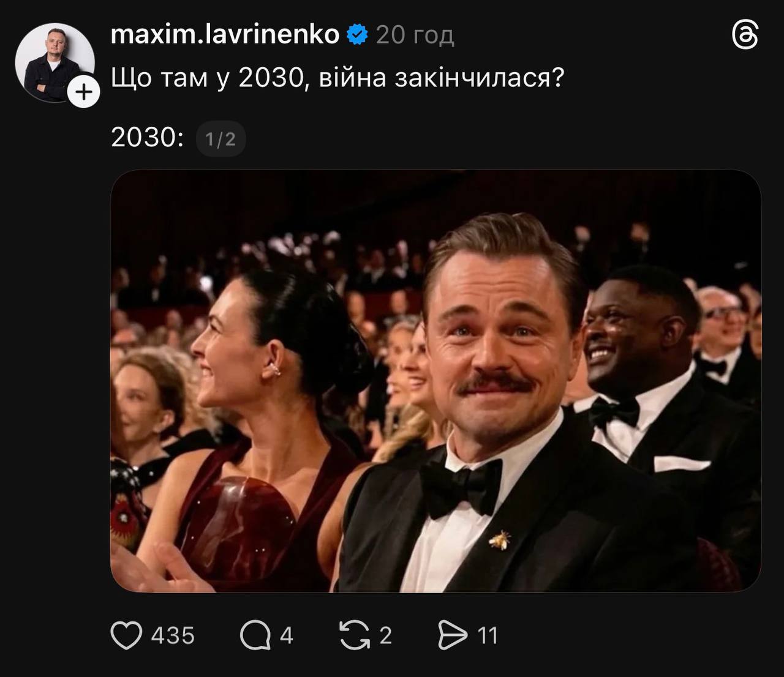Viewport: 784px width, 677px height.
Task: Click the gold bee lapel pin in the photo
Action: pos(500,539)
